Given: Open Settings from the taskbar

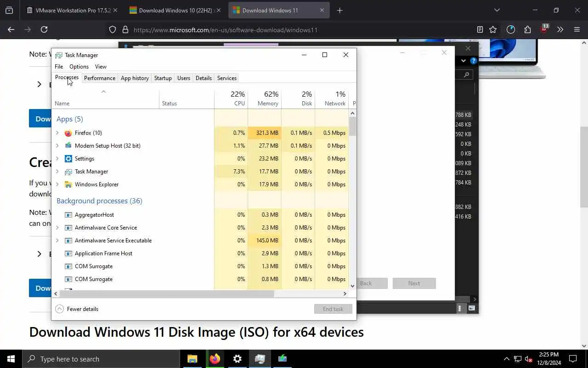Looking at the screenshot, I should pyautogui.click(x=237, y=359).
